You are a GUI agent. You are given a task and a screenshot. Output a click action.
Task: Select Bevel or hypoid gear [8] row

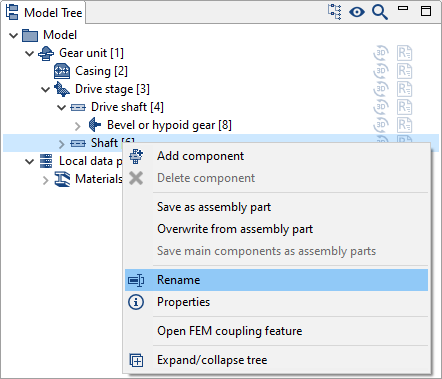point(169,125)
